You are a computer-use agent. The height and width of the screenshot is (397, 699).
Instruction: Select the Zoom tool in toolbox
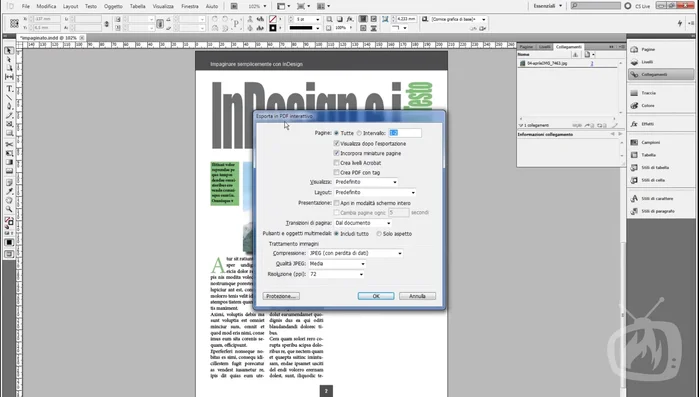9,209
